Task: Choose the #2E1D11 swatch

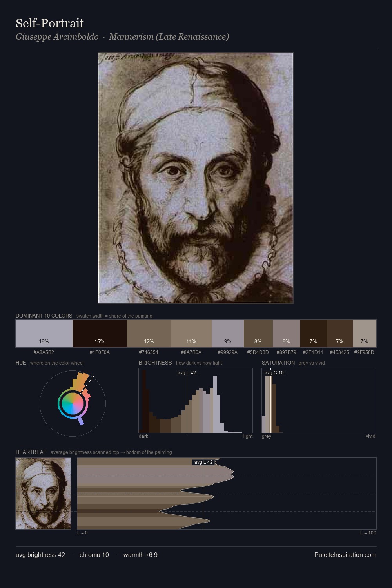Action: (x=313, y=334)
